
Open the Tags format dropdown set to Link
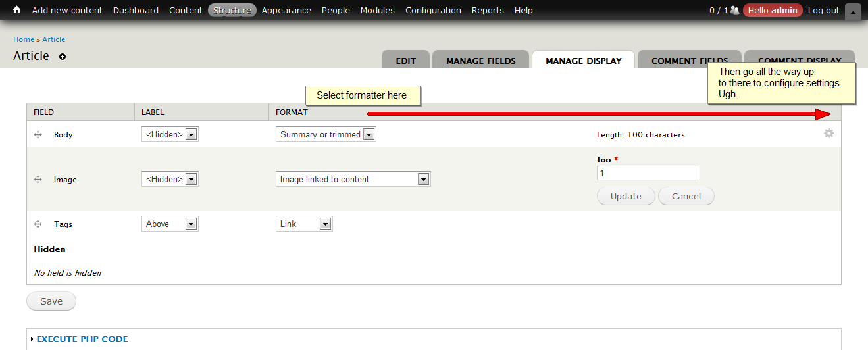[x=304, y=224]
